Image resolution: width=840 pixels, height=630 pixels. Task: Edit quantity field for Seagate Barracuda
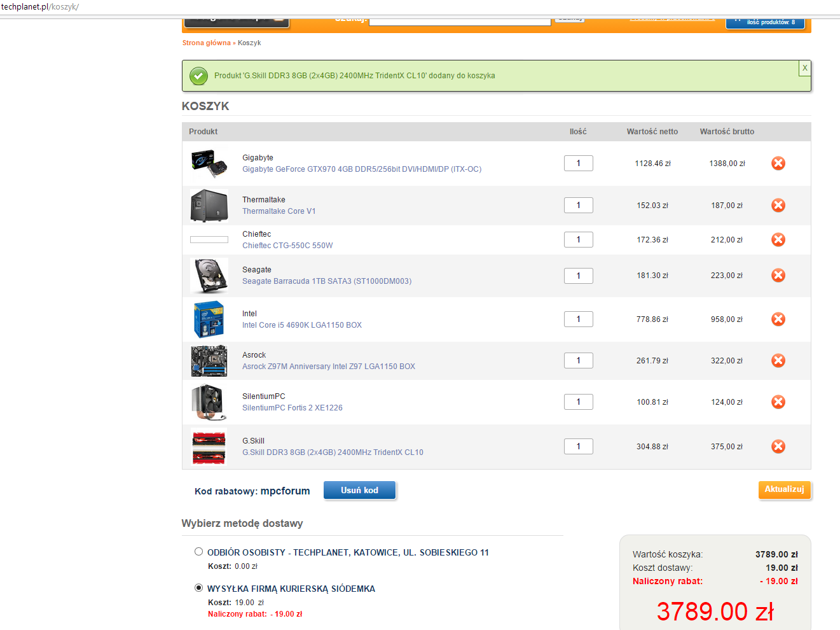(579, 276)
